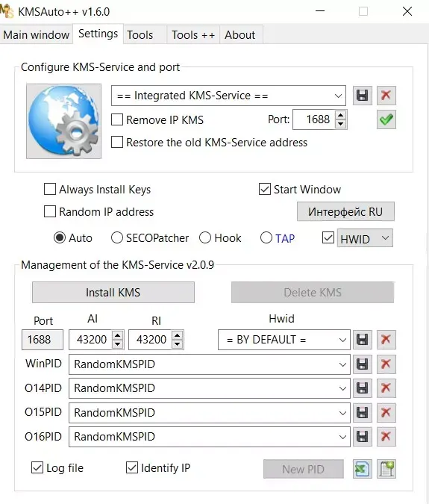Toggle the Log file checkbox

click(x=37, y=467)
